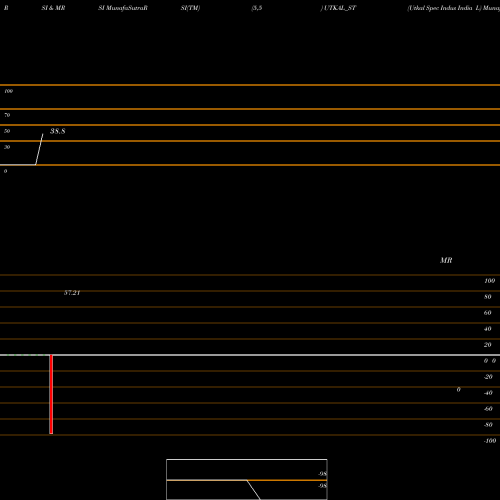The width and height of the screenshot is (500, 500).
Task: Click the descending line in mini chart
Action: (253, 490)
